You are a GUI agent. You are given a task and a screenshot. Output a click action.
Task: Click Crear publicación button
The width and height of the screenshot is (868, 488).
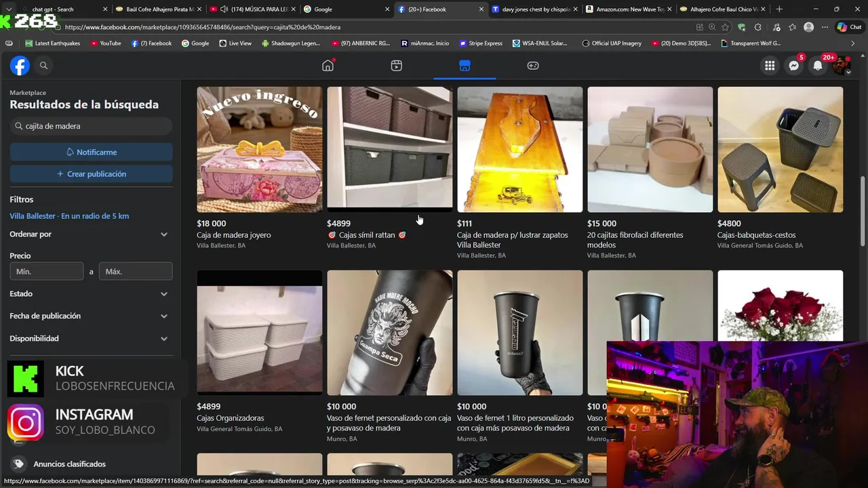pyautogui.click(x=91, y=174)
